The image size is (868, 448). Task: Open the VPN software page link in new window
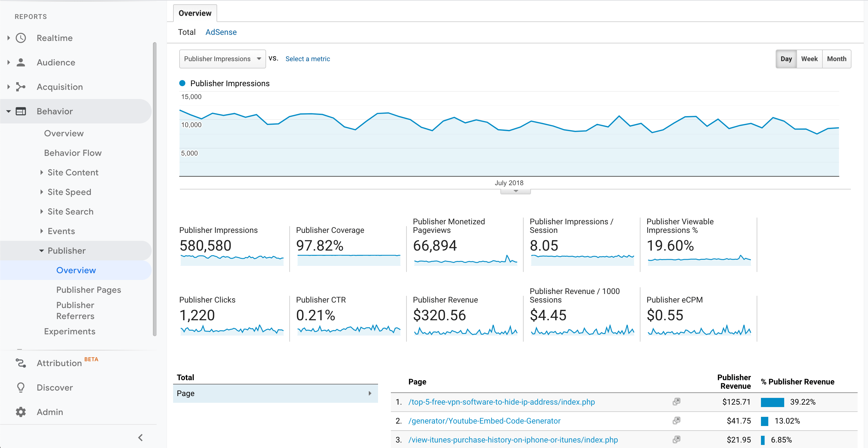(x=676, y=402)
